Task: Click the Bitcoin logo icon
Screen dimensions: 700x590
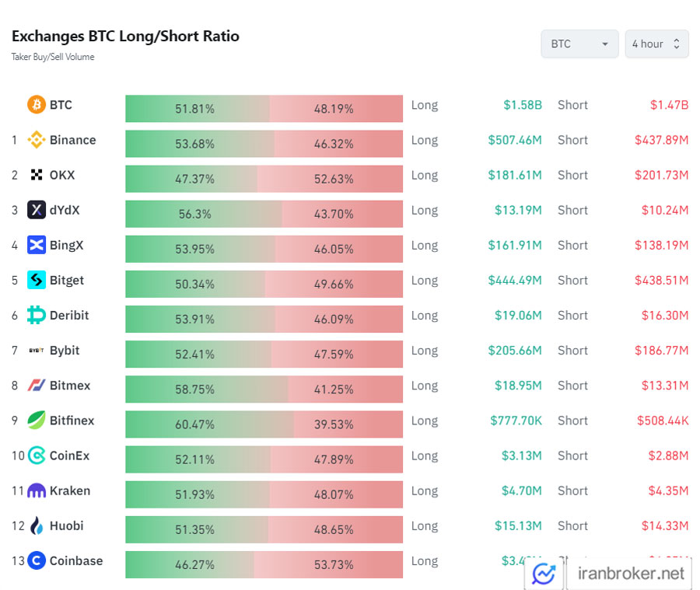Action: (x=37, y=105)
